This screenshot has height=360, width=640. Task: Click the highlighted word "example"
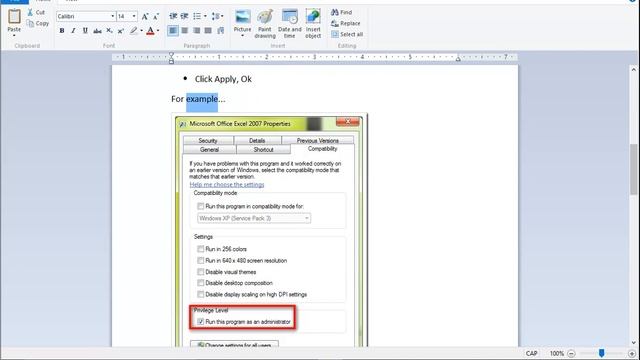point(202,99)
